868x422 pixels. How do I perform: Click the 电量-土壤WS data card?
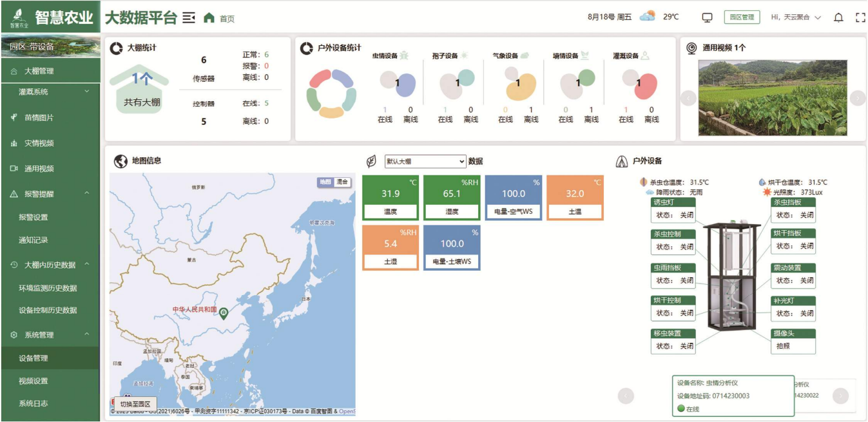click(452, 247)
